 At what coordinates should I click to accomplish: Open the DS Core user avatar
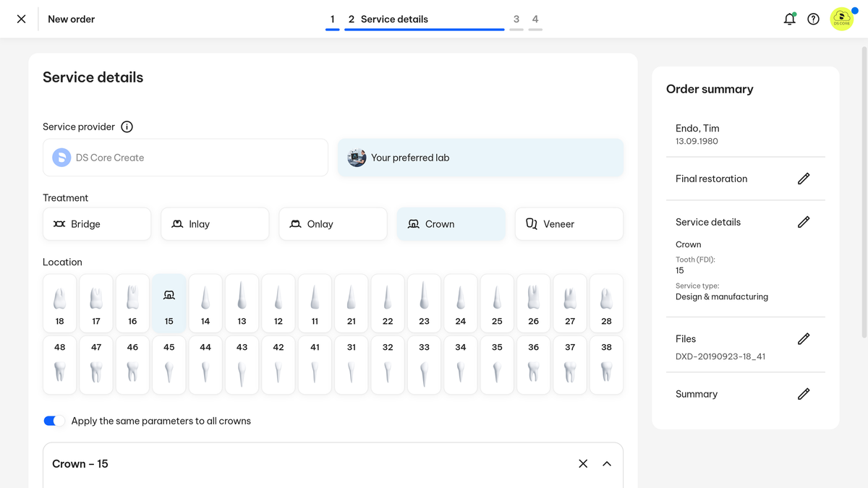[841, 20]
